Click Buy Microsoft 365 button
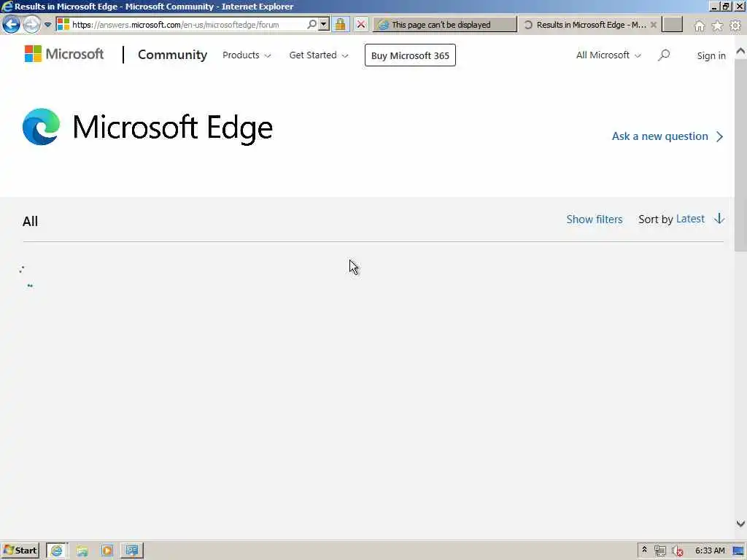Image resolution: width=747 pixels, height=560 pixels. coord(410,55)
